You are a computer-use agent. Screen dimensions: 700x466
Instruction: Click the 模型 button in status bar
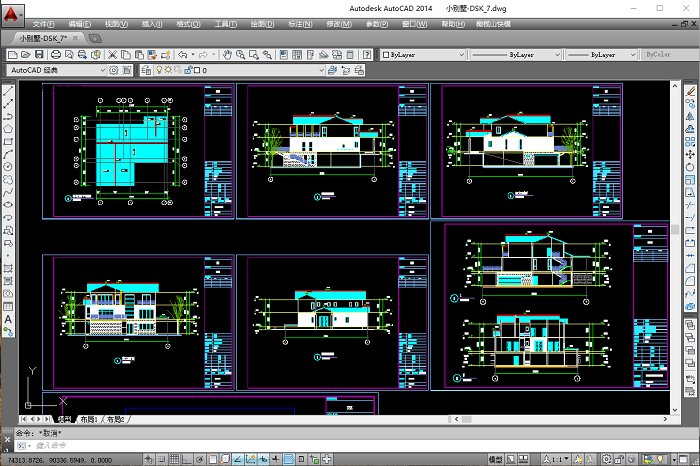(x=495, y=459)
